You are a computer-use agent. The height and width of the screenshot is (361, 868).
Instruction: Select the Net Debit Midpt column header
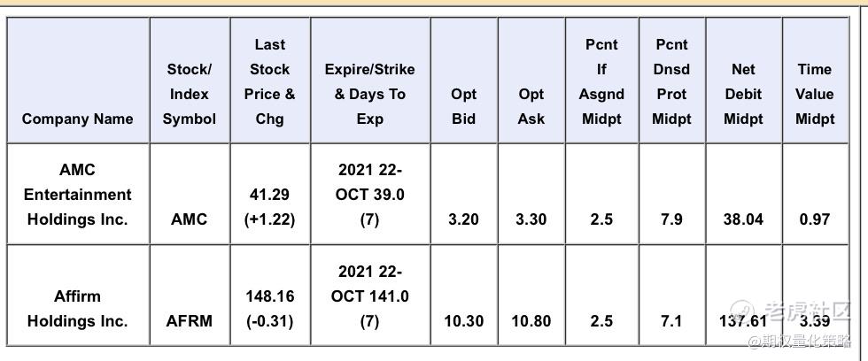743,94
